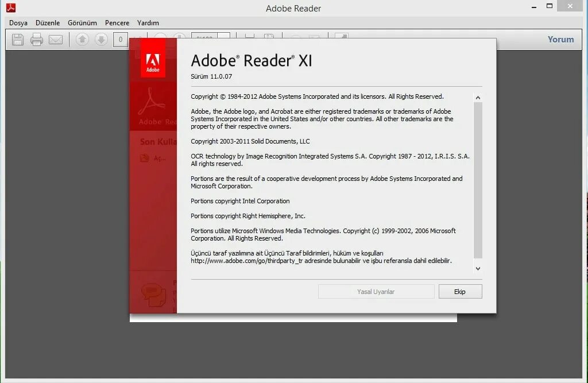
Task: Click the Save file icon
Action: (17, 39)
